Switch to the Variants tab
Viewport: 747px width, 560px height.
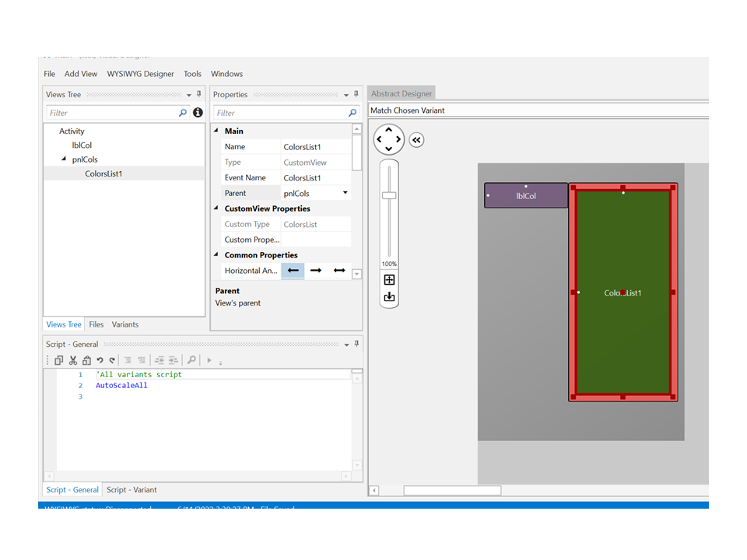click(124, 324)
